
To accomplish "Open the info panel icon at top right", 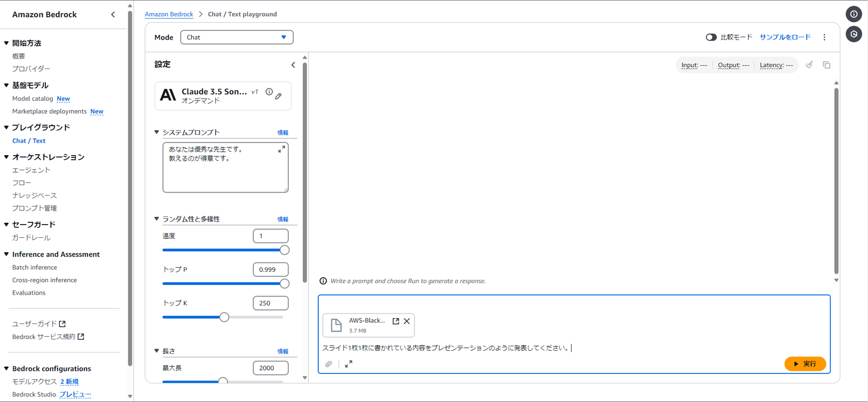I will (854, 14).
